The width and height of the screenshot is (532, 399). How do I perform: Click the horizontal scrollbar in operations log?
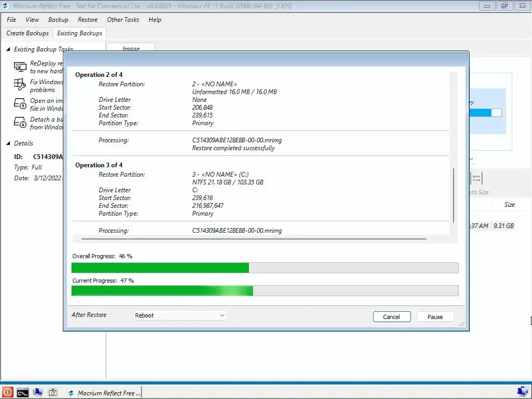pos(254,239)
